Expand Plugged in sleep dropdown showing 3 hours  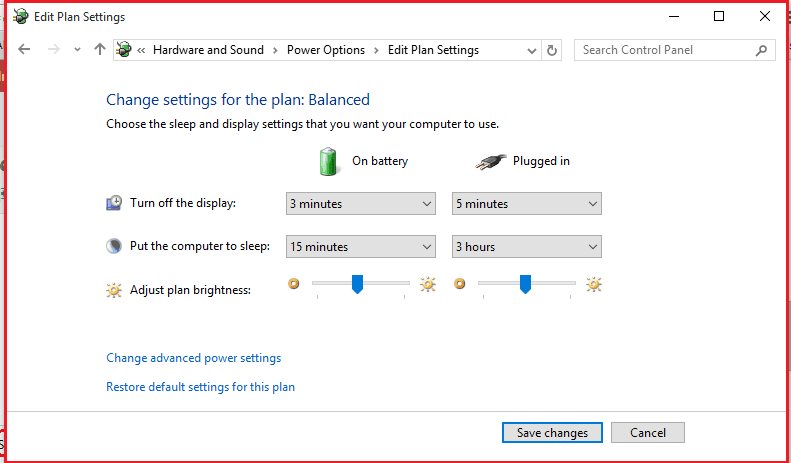527,247
